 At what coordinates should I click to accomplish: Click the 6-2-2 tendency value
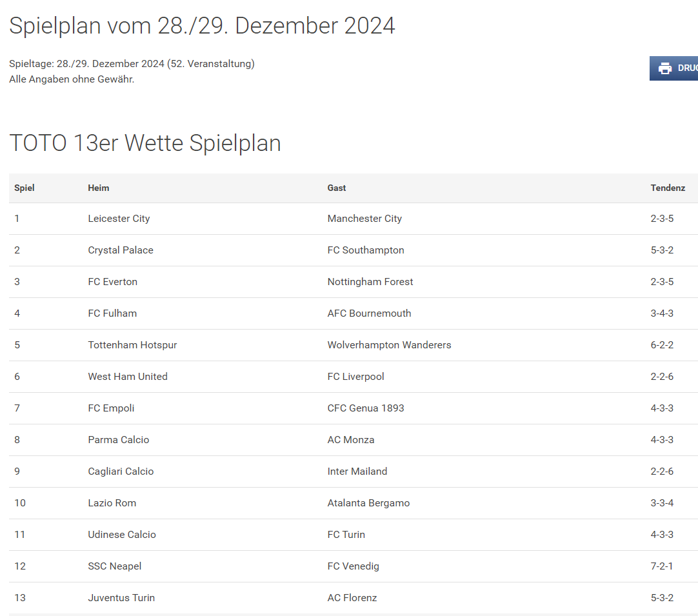point(662,345)
